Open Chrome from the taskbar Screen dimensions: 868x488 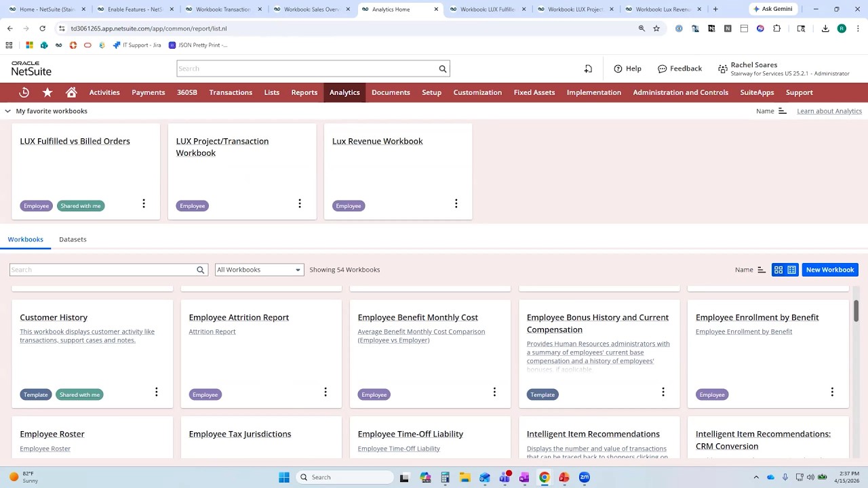544,477
